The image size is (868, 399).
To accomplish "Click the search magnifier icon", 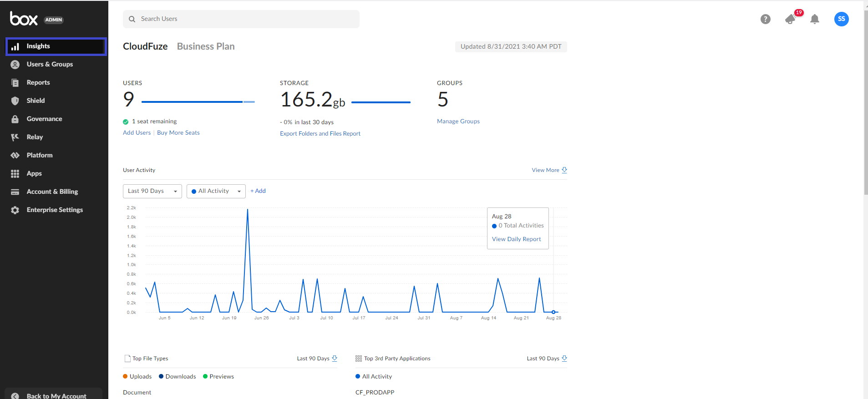I will click(132, 19).
